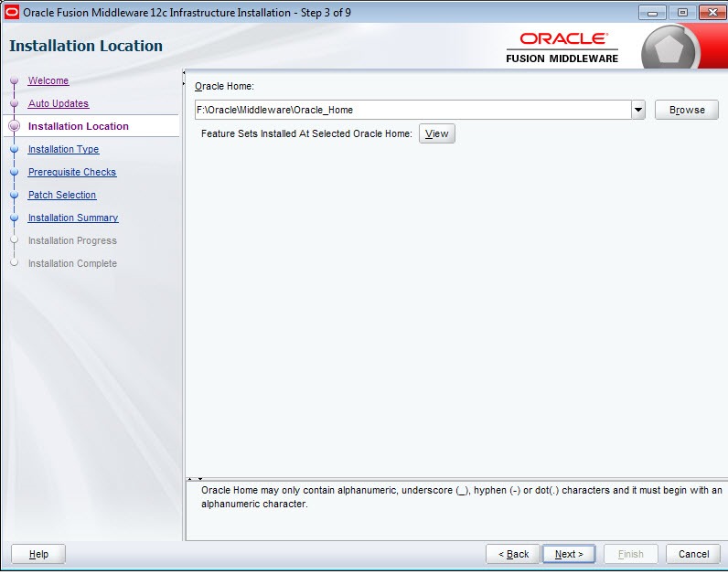
Task: Click the Installation Progress step bullet icon
Action: [x=15, y=239]
